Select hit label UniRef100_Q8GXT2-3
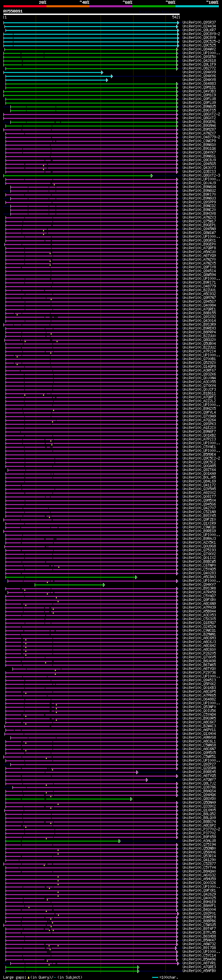This screenshot has height=980, width=222. point(201,175)
